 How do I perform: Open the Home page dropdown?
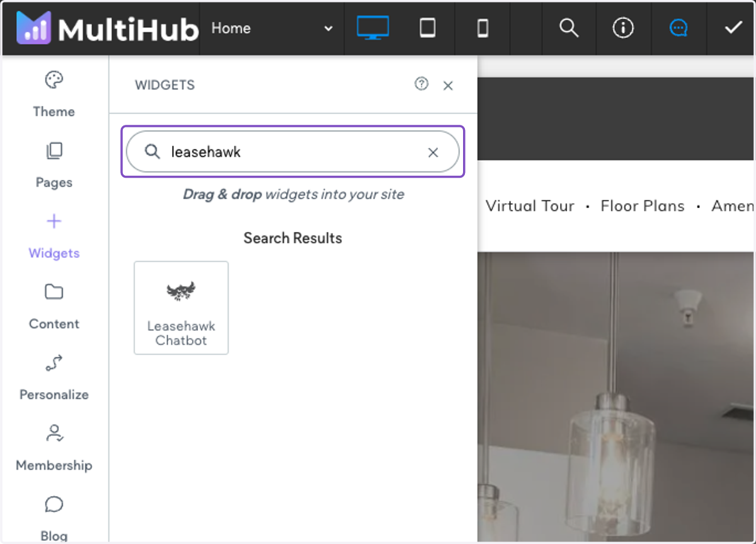click(x=272, y=28)
